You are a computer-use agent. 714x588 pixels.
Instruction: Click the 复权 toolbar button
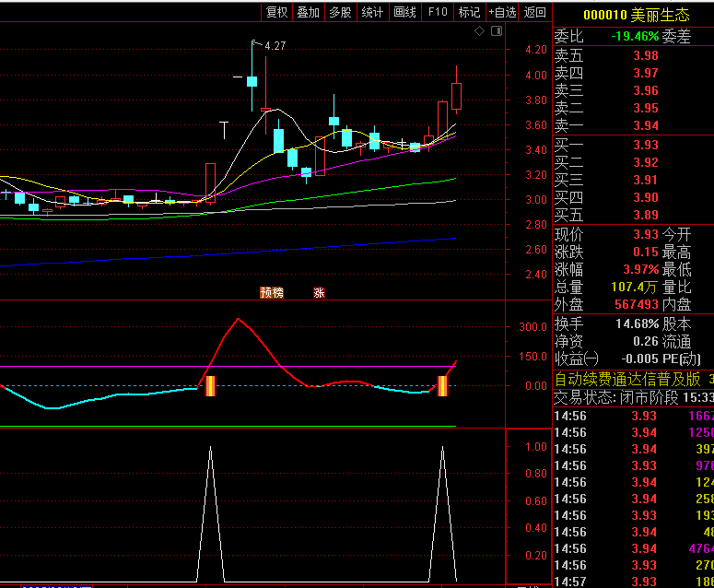point(277,12)
